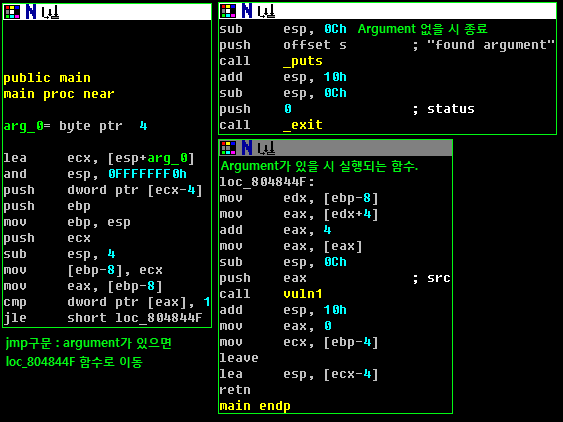Open the '_exit' call target
Screen dimensions: 563x422
tap(303, 125)
